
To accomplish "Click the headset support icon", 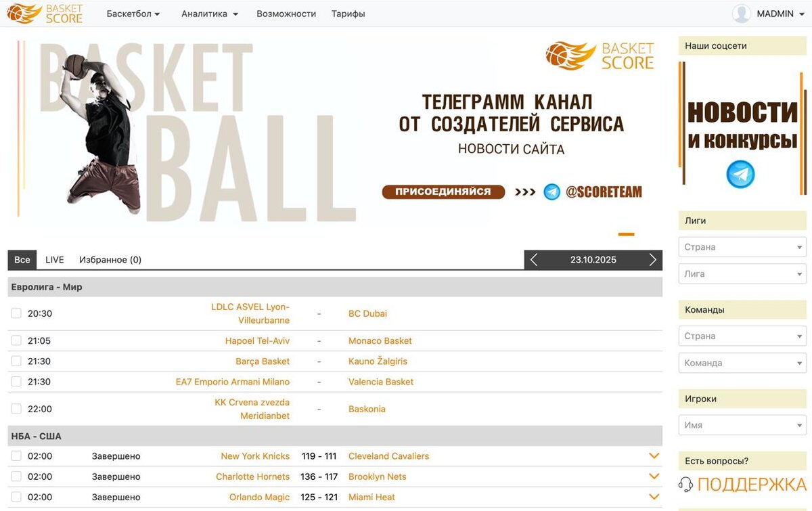I will tap(685, 485).
